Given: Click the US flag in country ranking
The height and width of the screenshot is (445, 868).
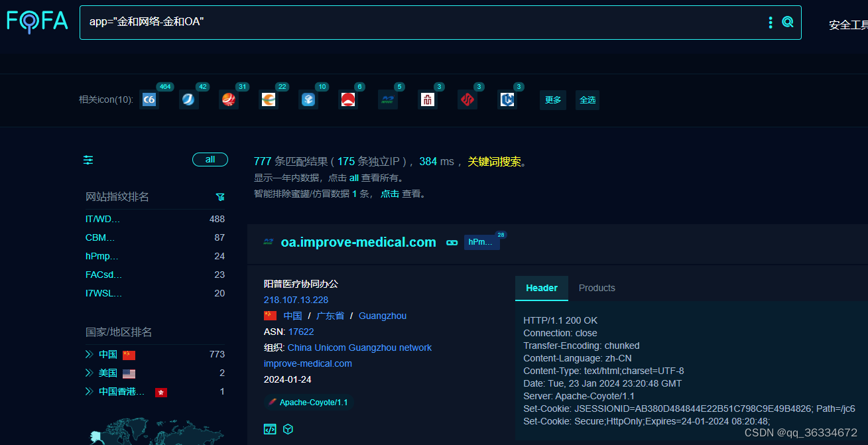Looking at the screenshot, I should [129, 373].
